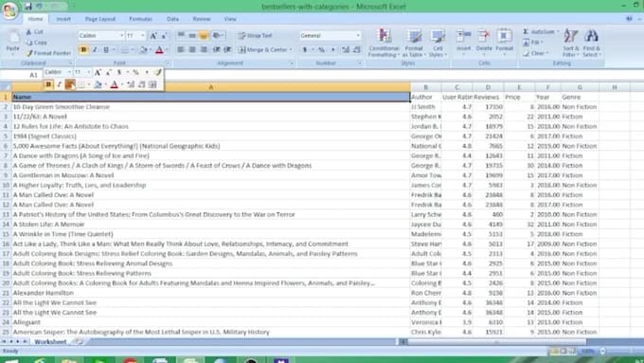Open Sort & Filter options
The height and width of the screenshot is (363, 644).
point(570,43)
